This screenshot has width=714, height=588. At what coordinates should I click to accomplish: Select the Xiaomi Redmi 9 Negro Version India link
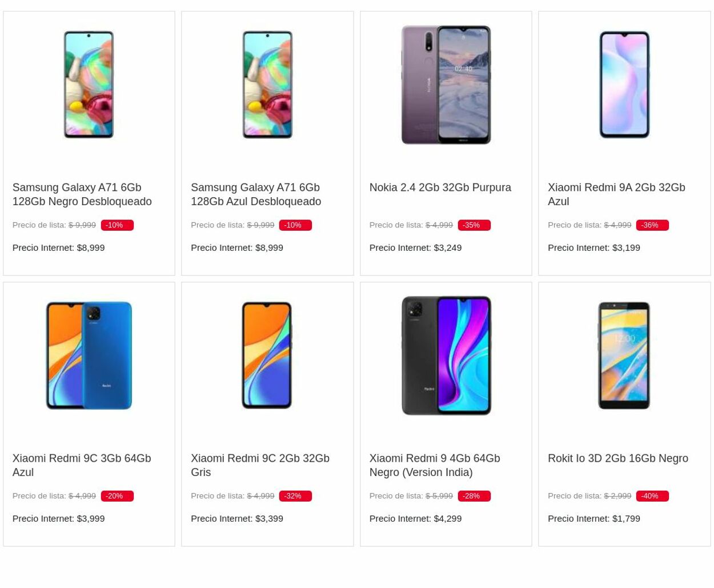(434, 465)
